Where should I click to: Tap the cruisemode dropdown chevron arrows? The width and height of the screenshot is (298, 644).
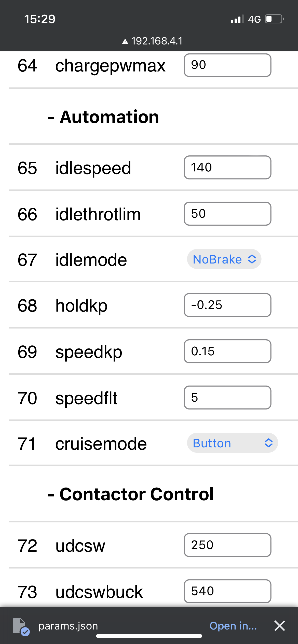click(268, 443)
